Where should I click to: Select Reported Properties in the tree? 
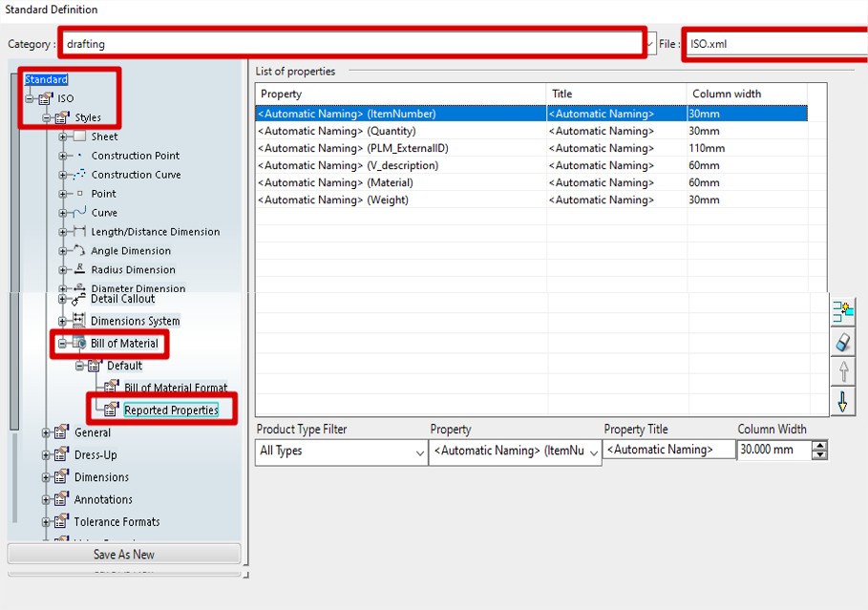pyautogui.click(x=171, y=410)
